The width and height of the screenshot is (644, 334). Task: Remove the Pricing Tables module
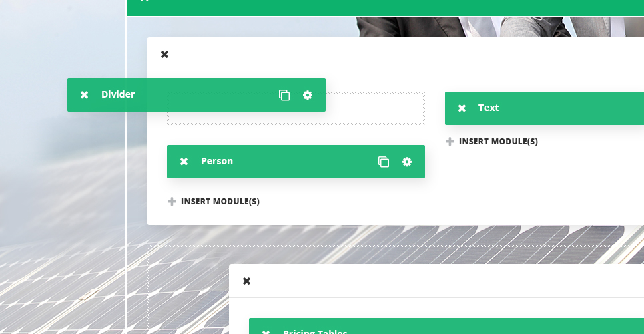[x=266, y=331]
